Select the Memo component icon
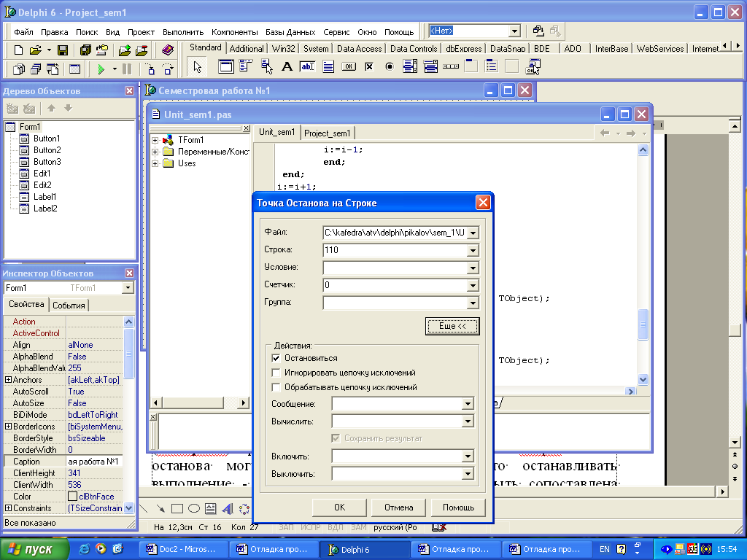This screenshot has height=560, width=747. pos(328,66)
